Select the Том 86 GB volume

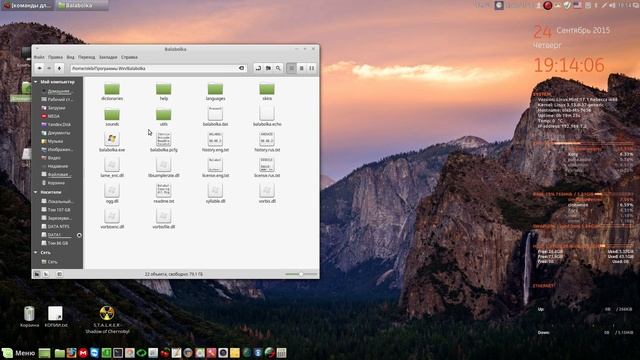tap(57, 243)
